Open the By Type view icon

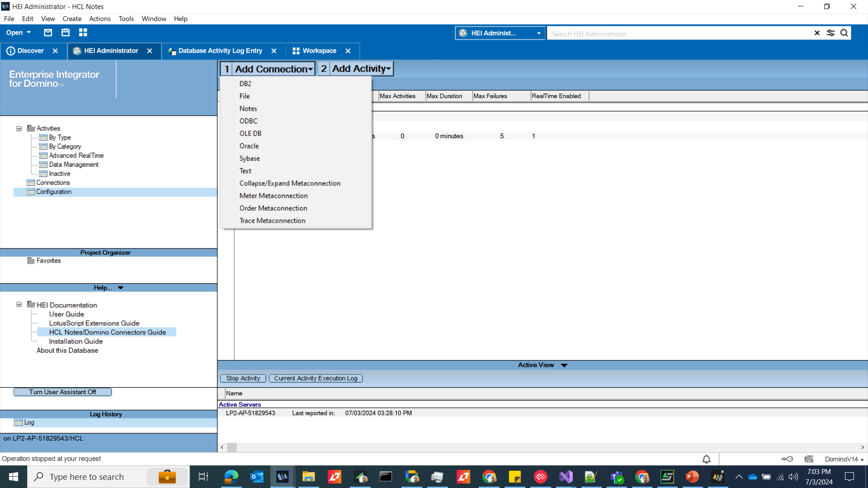coord(43,137)
